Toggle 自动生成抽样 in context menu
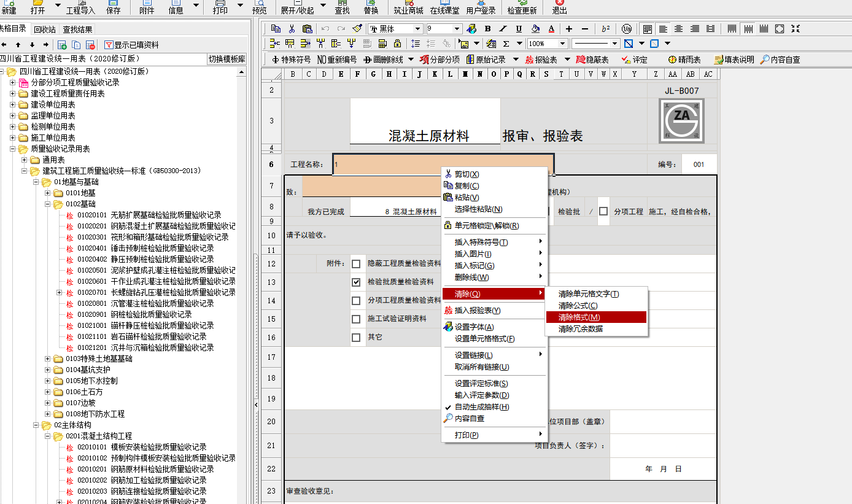 coord(481,407)
